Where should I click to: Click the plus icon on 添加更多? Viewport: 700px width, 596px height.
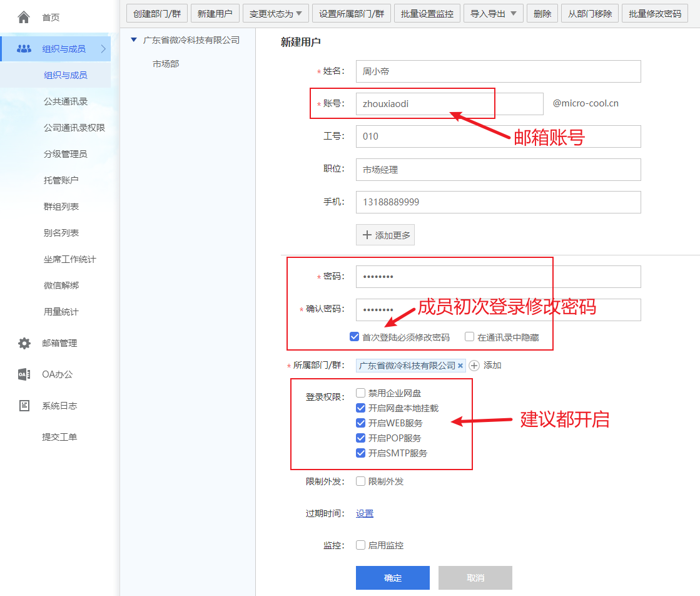click(x=367, y=235)
